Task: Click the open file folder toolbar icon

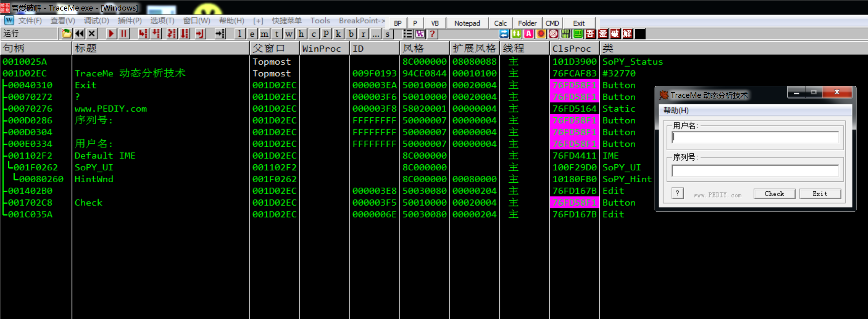Action: (x=66, y=34)
